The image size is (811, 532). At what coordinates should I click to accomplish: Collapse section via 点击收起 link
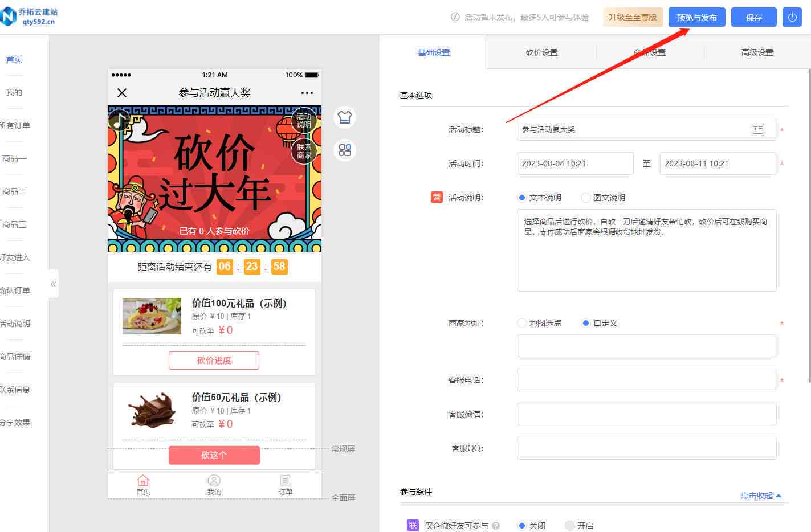(x=761, y=496)
